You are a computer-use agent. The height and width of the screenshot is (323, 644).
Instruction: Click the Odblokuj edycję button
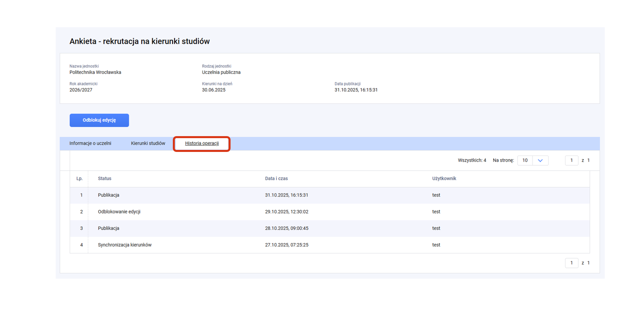(99, 120)
